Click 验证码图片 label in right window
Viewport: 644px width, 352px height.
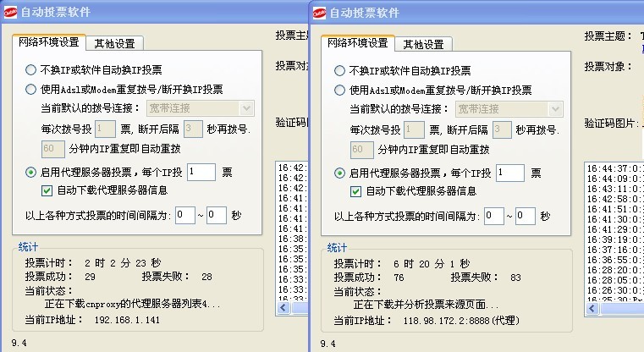612,124
